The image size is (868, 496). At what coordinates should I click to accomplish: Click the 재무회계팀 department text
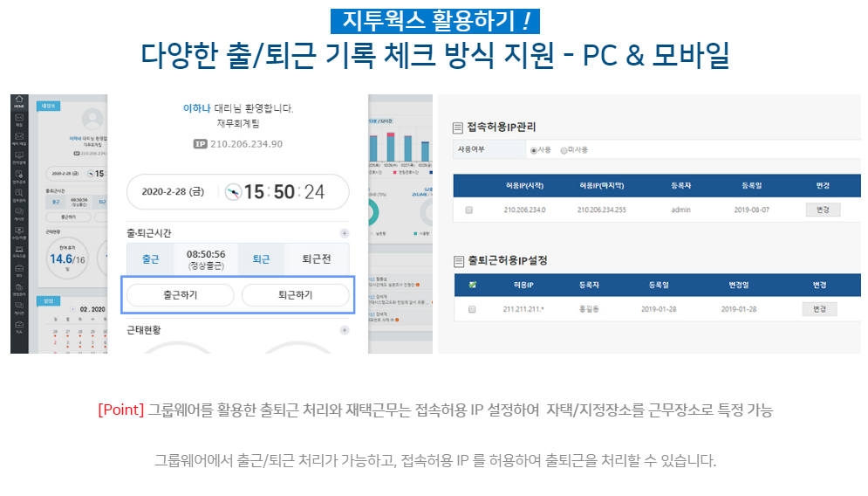tap(238, 124)
